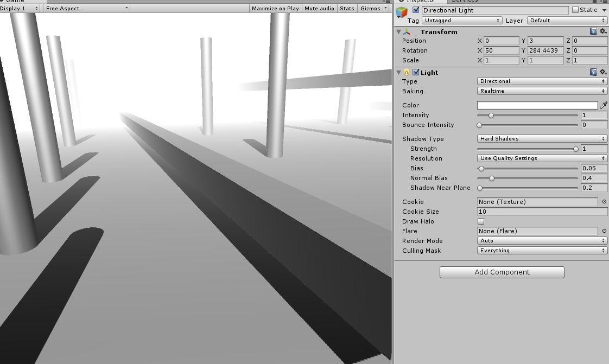This screenshot has height=364, width=609.
Task: Open the Baking dropdown set to Realtime
Action: click(x=542, y=91)
